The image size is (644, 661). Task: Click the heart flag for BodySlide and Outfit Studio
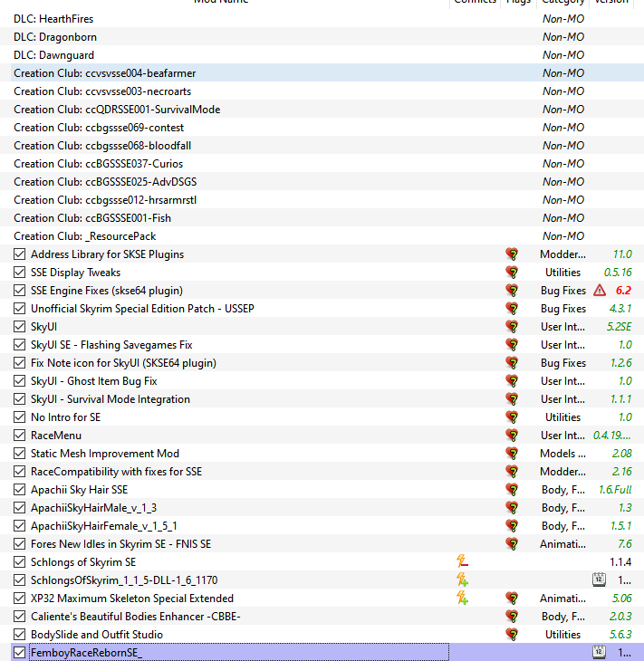pos(512,635)
